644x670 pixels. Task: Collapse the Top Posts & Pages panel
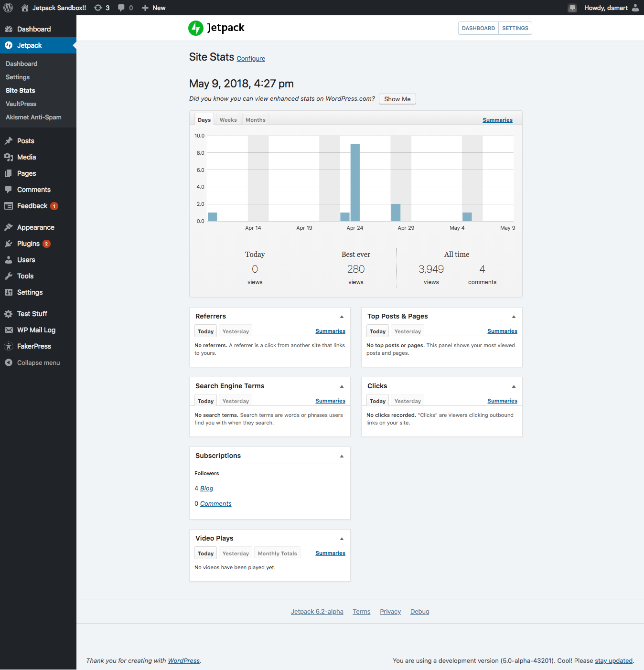coord(514,317)
